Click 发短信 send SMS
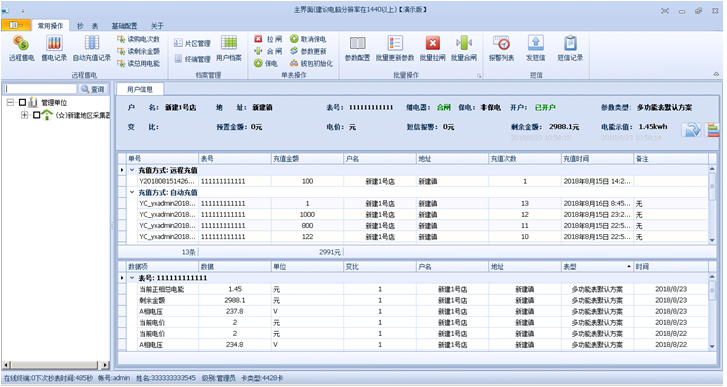Viewport: 727px width, 387px height. (x=536, y=48)
